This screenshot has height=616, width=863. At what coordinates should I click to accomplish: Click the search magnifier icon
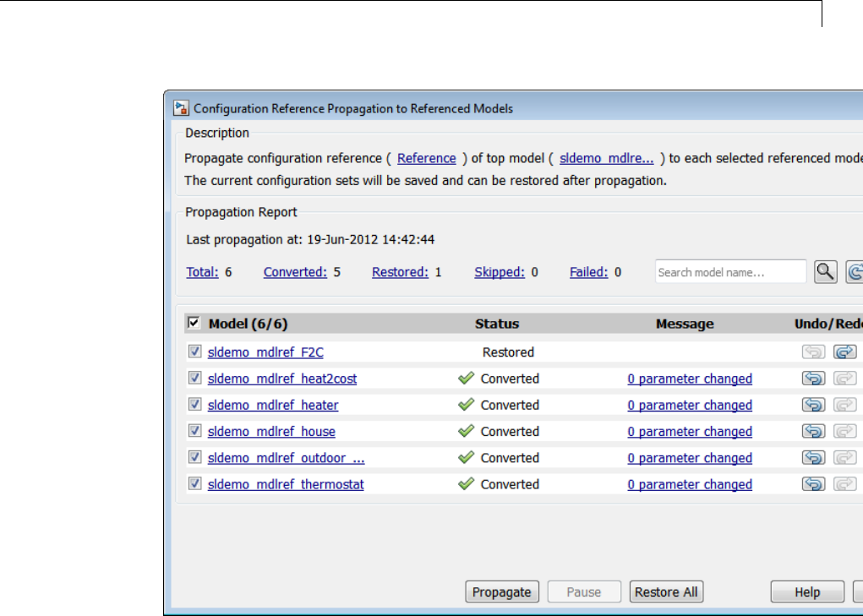[x=826, y=271]
